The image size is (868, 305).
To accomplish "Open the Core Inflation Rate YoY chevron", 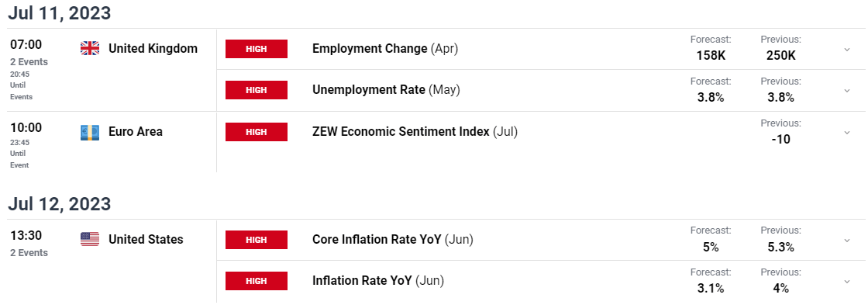I will pyautogui.click(x=846, y=240).
